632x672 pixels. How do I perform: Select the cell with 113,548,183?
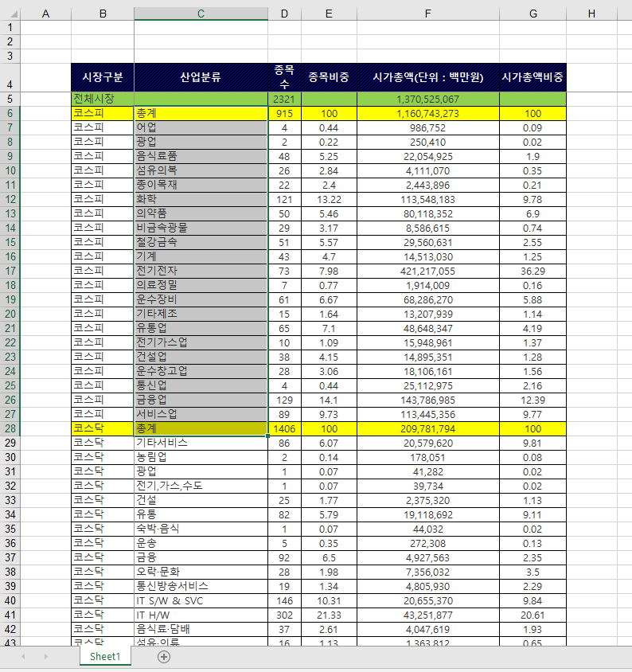(427, 199)
